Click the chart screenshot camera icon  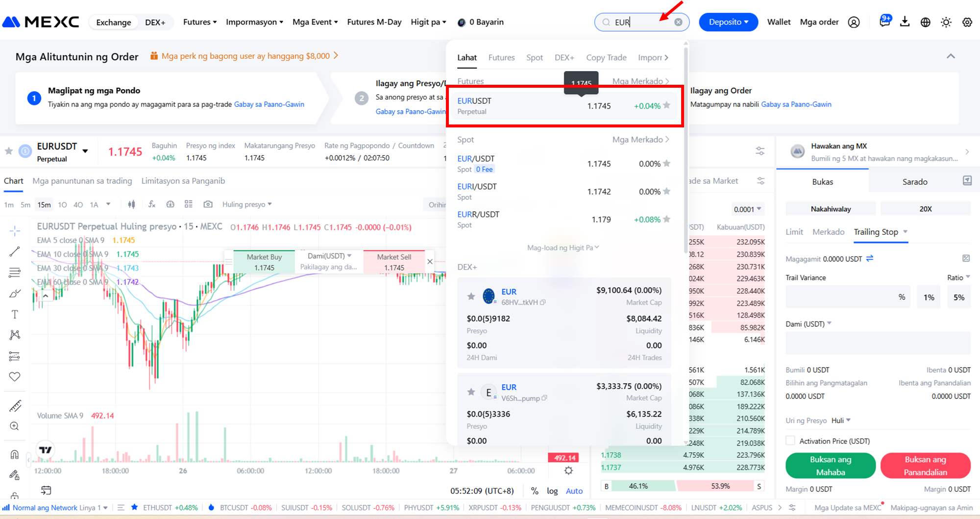[x=208, y=204]
